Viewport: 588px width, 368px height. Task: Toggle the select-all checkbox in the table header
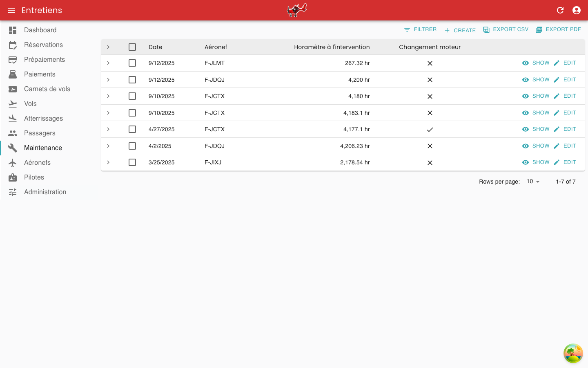coord(132,47)
